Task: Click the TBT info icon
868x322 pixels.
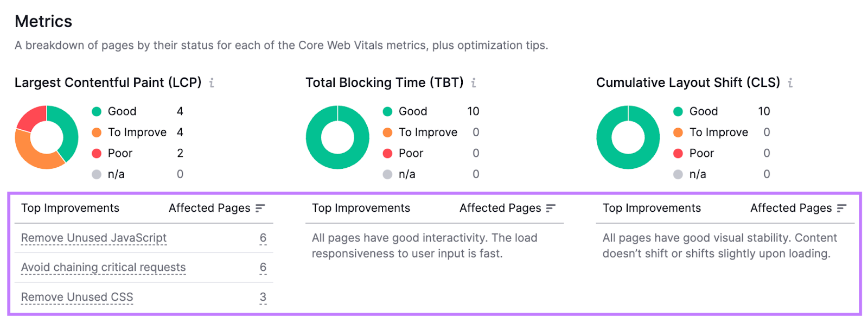Action: tap(475, 83)
